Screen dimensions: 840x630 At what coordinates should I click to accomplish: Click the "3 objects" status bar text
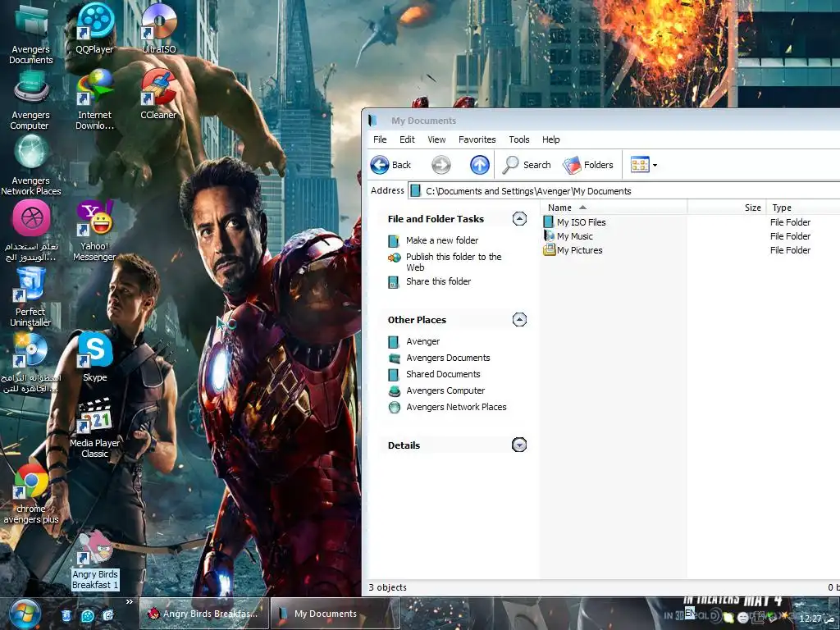pyautogui.click(x=387, y=587)
